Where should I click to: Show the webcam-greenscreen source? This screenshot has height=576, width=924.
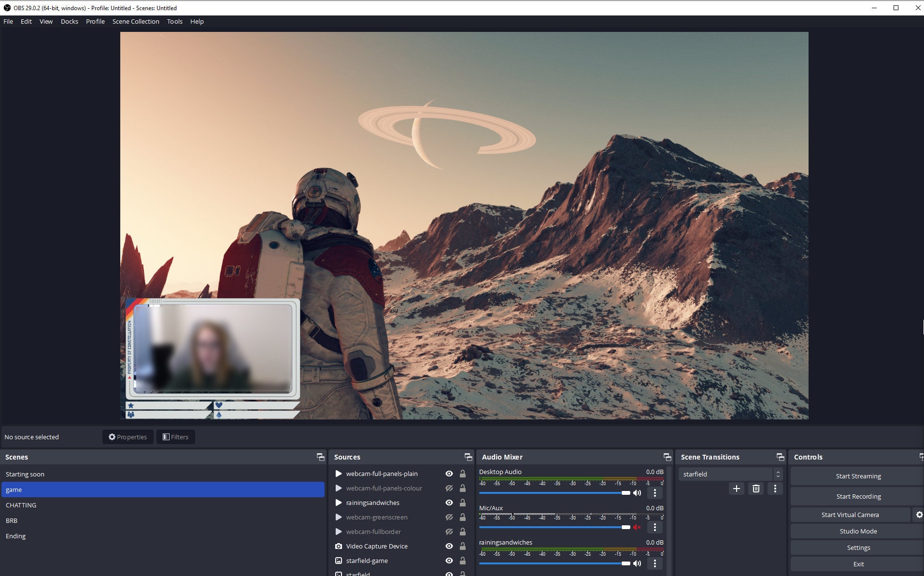[449, 517]
